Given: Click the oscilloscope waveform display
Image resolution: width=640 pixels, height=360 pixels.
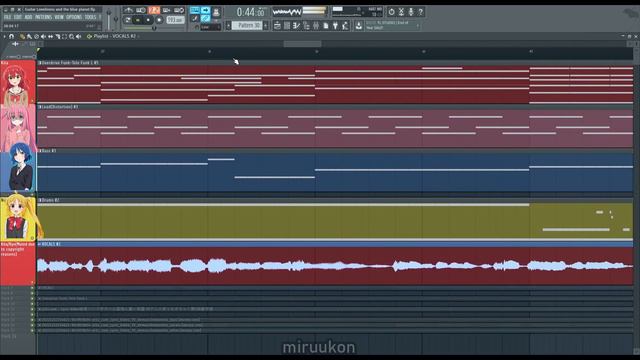Looking at the screenshot, I should (x=287, y=11).
